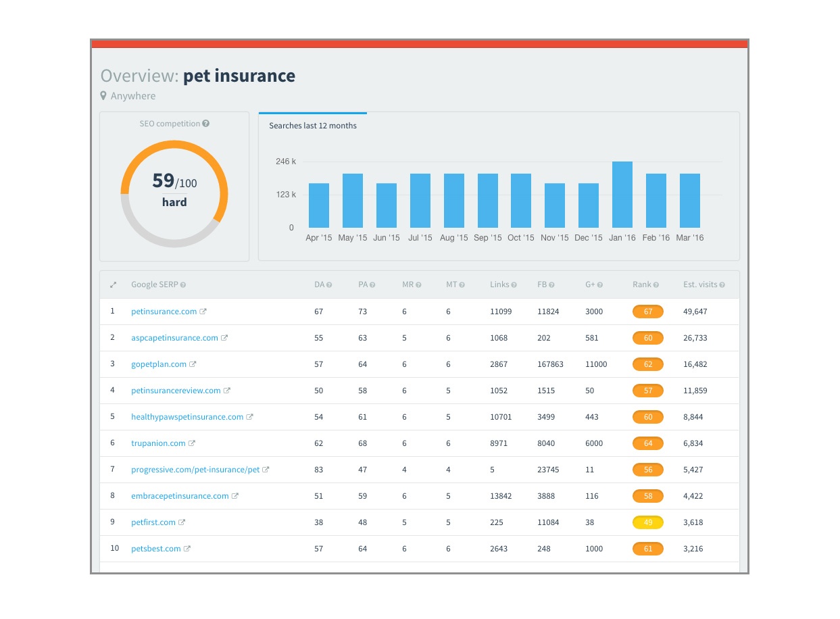This screenshot has height=619, width=840.
Task: Open external link icon beside petinsurancereview.com
Action: tap(227, 391)
